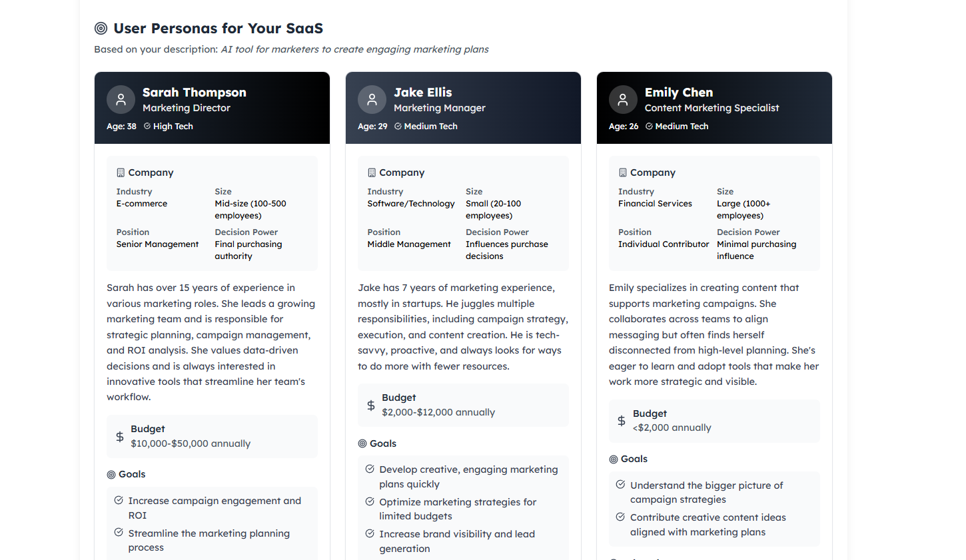Click the building icon in Jake's Company section

click(372, 172)
